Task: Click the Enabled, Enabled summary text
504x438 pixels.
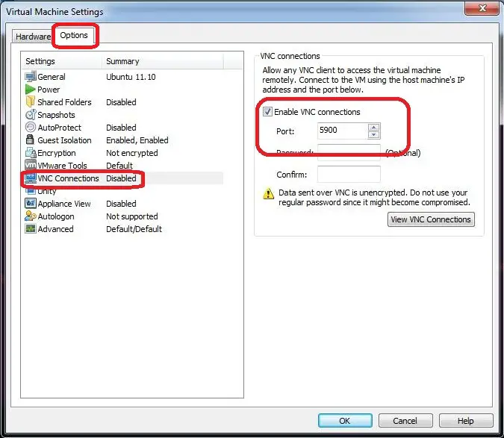Action: (x=137, y=140)
